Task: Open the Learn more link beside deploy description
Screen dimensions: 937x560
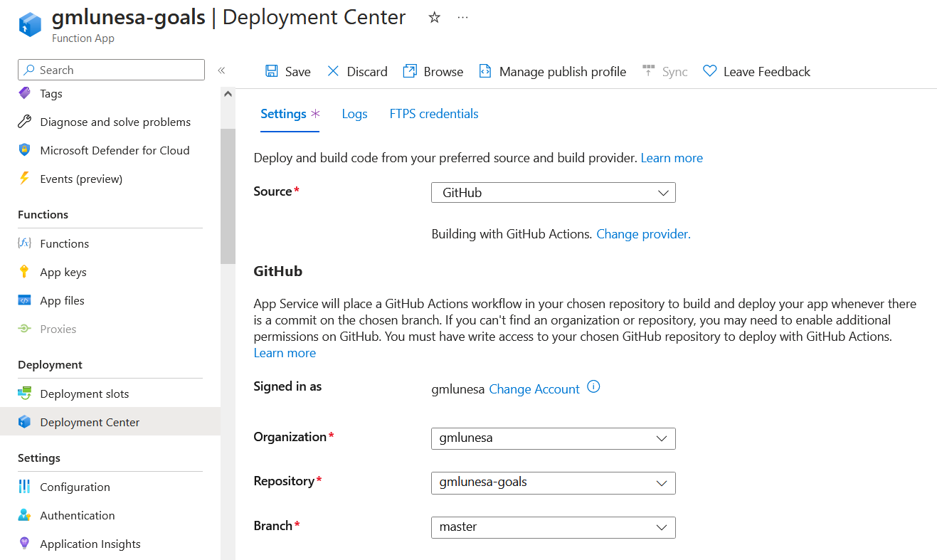Action: click(672, 158)
